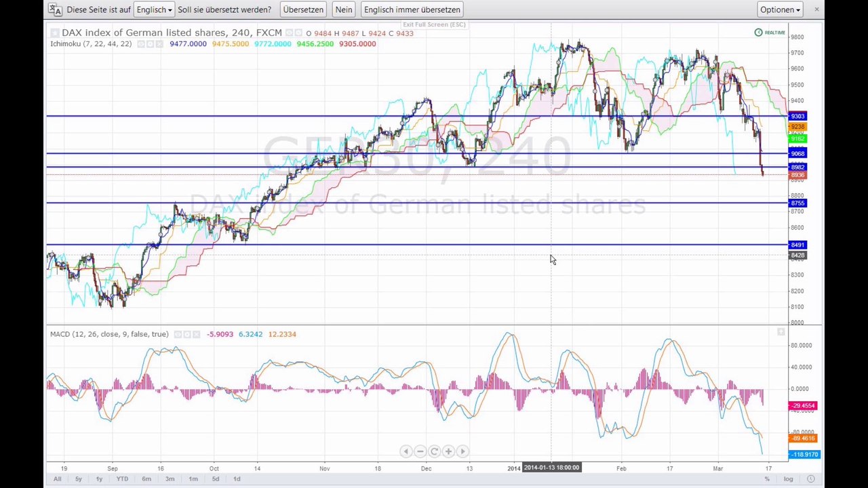This screenshot has height=488, width=868.
Task: Open the main symbol format settings
Action: [x=298, y=33]
